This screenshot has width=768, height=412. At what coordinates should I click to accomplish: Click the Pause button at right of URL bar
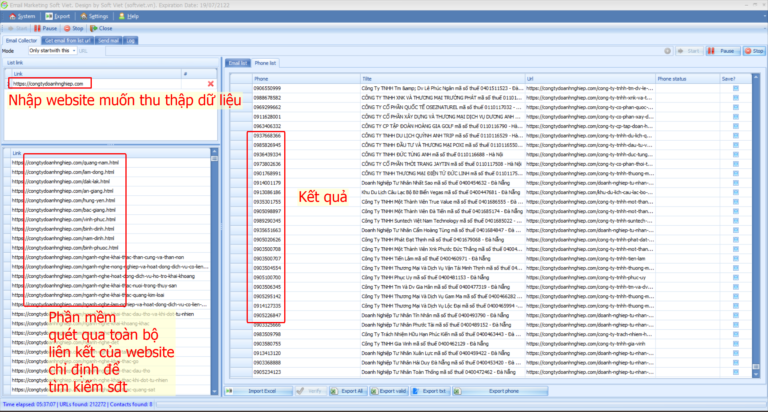723,51
